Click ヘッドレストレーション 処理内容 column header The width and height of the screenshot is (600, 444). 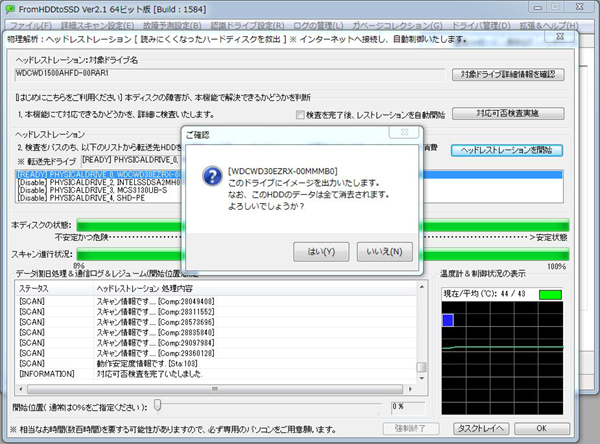pos(255,289)
